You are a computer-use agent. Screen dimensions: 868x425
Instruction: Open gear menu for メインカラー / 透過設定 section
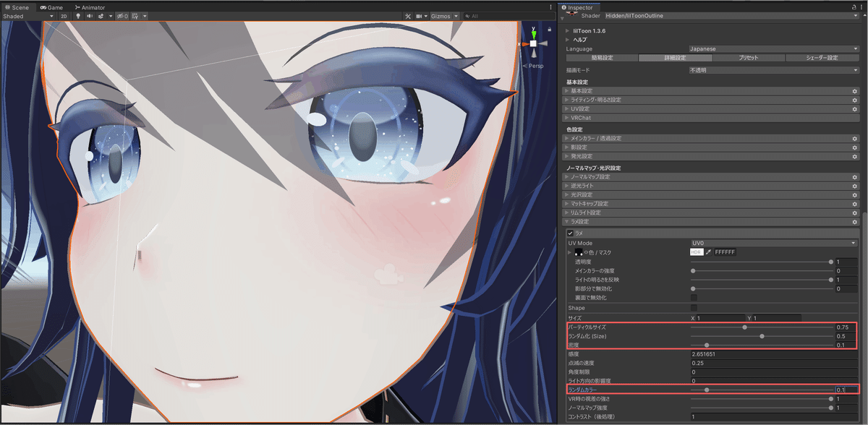854,138
